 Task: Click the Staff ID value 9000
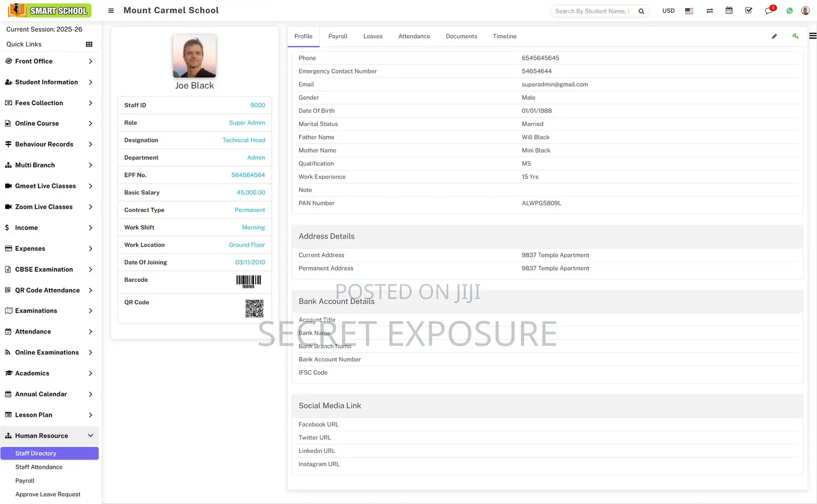(x=257, y=105)
